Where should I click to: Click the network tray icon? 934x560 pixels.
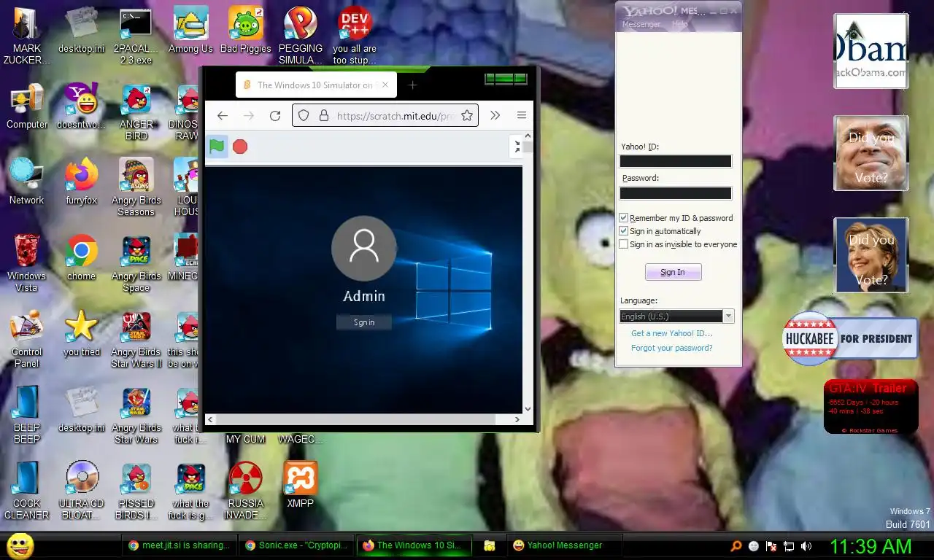[x=789, y=545]
